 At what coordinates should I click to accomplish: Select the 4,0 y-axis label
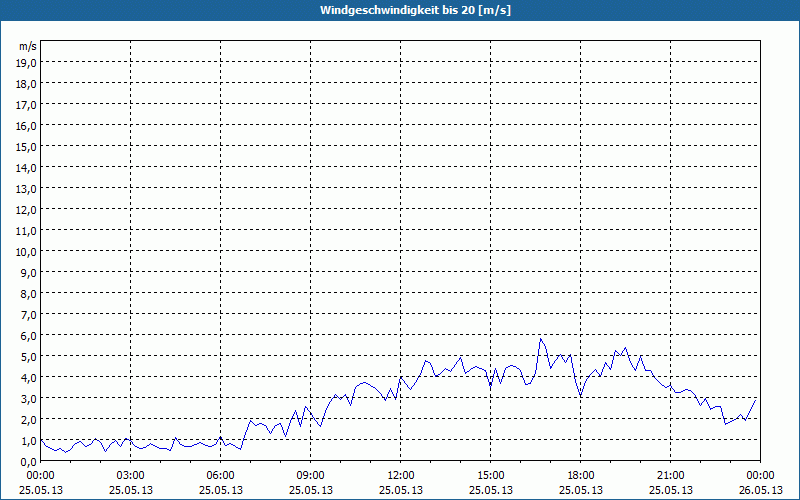click(29, 378)
